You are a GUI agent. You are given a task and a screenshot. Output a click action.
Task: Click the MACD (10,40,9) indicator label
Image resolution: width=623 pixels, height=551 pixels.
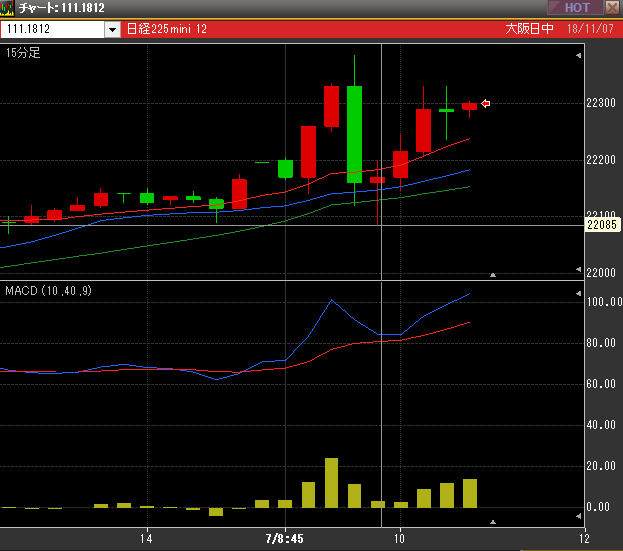pyautogui.click(x=48, y=291)
